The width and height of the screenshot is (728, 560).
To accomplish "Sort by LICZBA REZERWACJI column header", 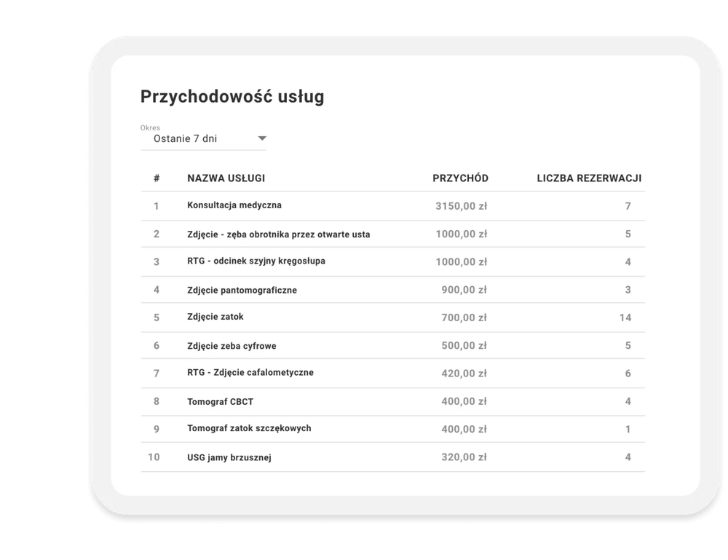I will click(588, 178).
